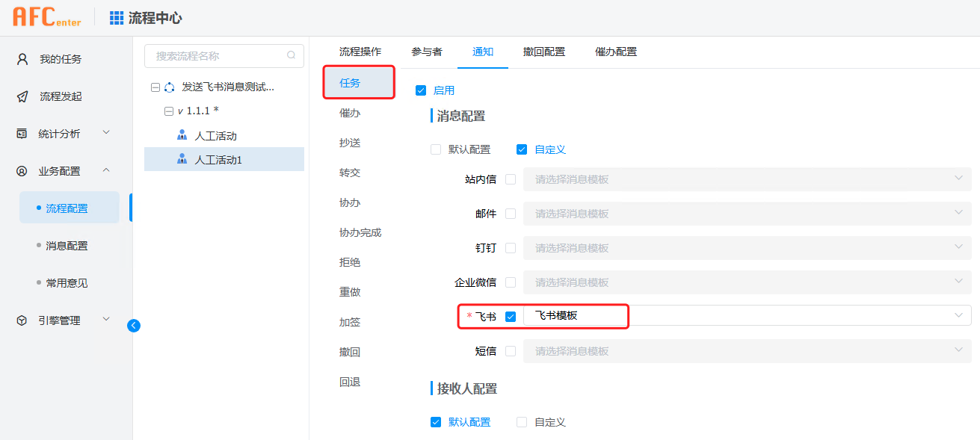The height and width of the screenshot is (440, 980).
Task: Click the 搜索流程名称 search field
Action: pos(224,56)
